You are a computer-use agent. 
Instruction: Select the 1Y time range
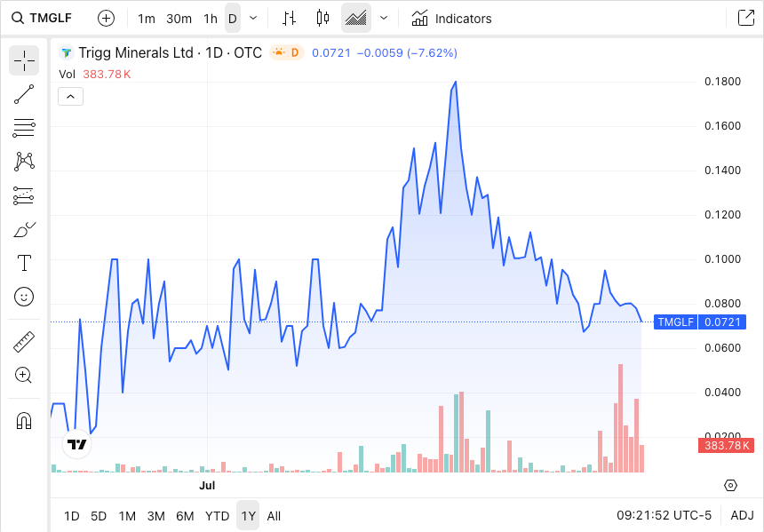pos(248,515)
